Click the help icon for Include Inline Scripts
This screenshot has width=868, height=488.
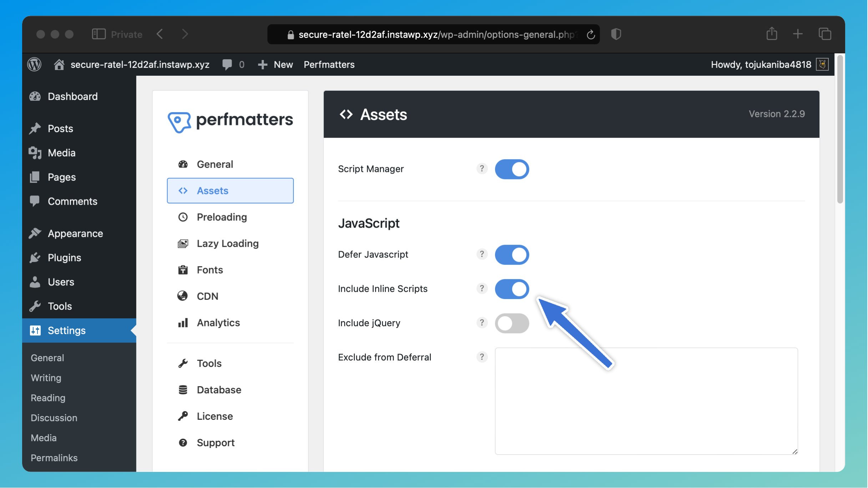click(x=482, y=289)
